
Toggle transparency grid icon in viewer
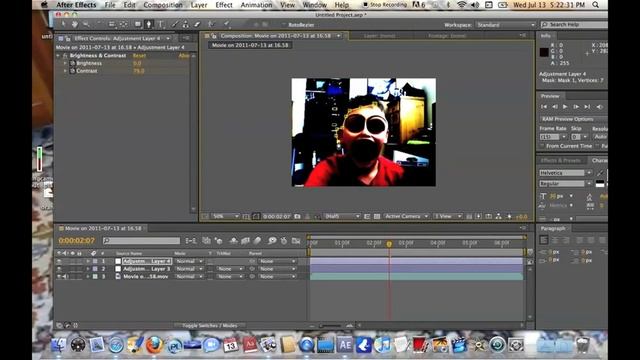(377, 216)
